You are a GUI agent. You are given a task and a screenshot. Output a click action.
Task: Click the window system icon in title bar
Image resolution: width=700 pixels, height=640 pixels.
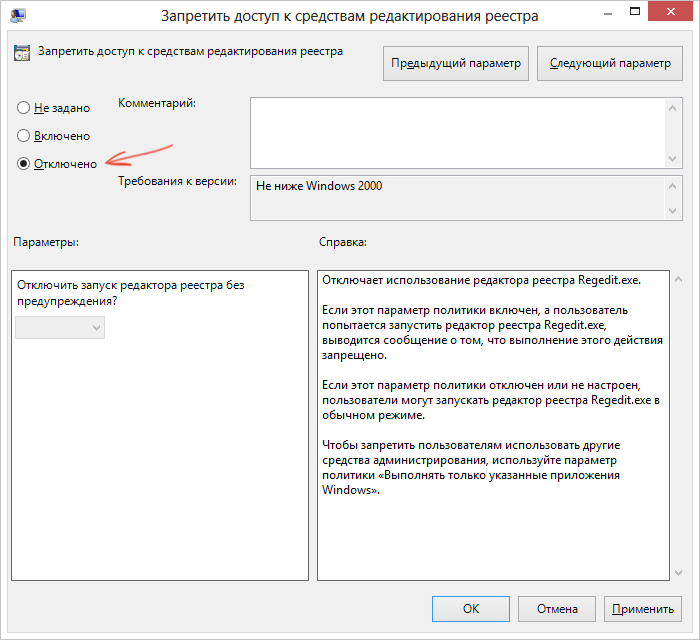[18, 15]
